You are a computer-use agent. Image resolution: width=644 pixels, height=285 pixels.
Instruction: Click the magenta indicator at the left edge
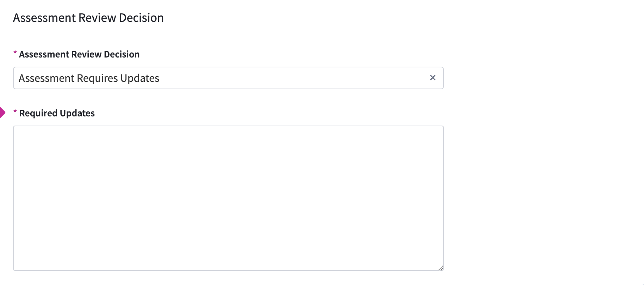point(2,113)
